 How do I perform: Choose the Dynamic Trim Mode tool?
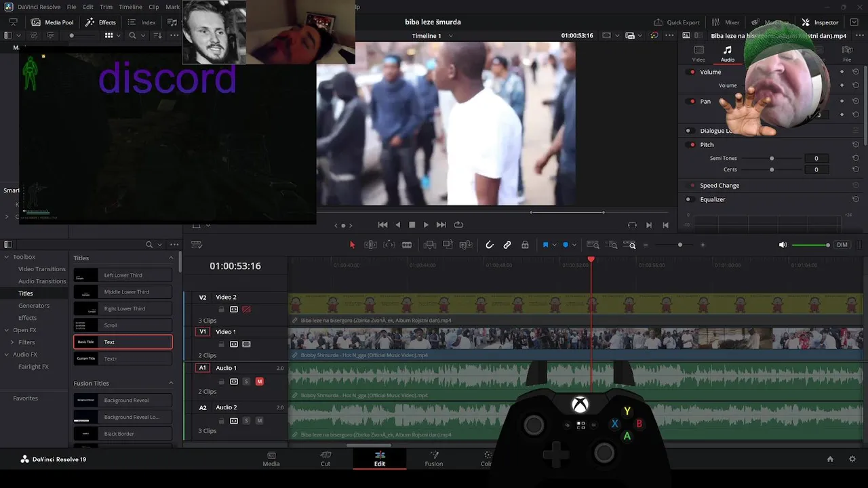tap(389, 245)
